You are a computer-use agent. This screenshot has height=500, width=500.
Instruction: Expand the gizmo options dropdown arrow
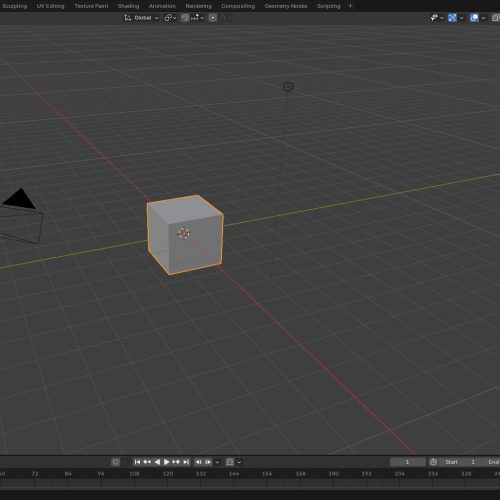pyautogui.click(x=461, y=18)
